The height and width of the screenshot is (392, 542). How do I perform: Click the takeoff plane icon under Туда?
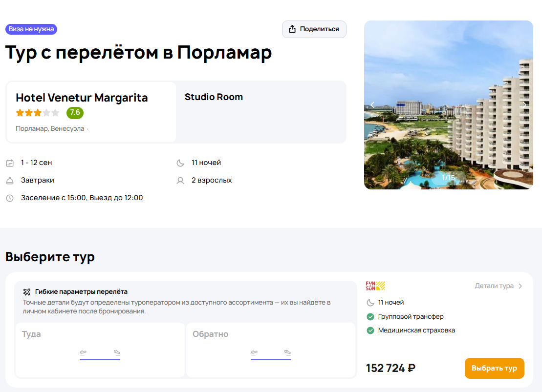click(x=83, y=352)
